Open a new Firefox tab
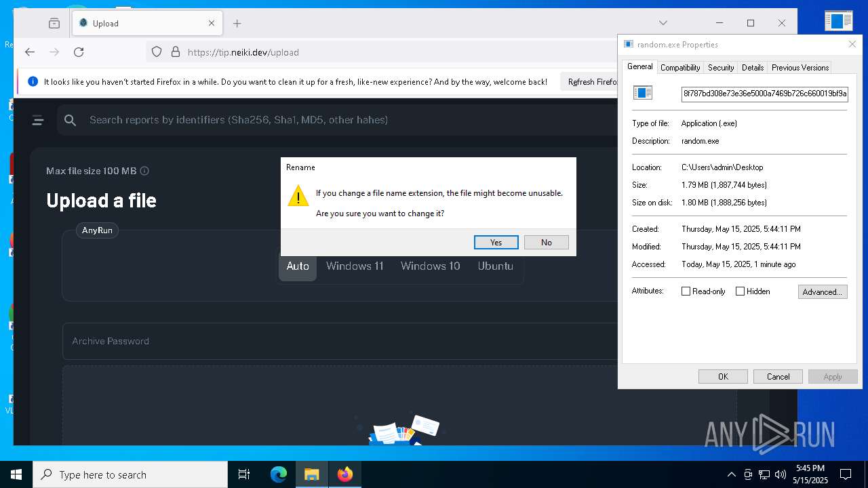 (x=237, y=23)
